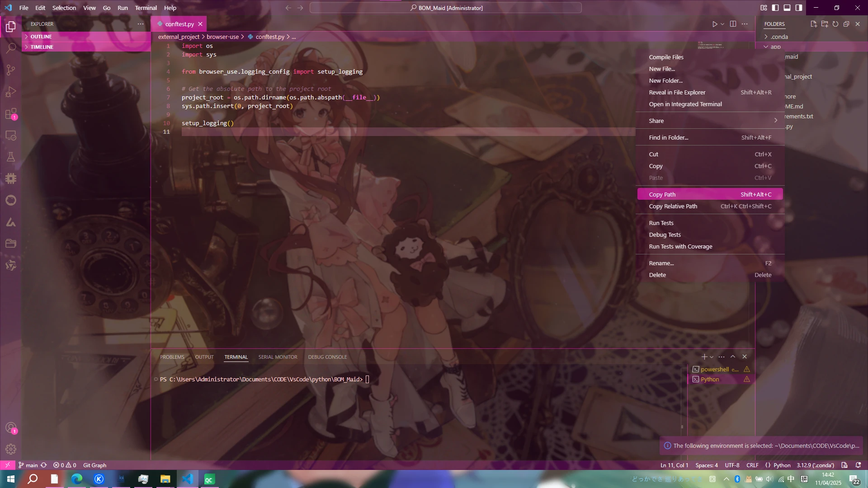Viewport: 868px width, 488px height.
Task: Open the Explorer view in activity bar
Action: [x=11, y=27]
